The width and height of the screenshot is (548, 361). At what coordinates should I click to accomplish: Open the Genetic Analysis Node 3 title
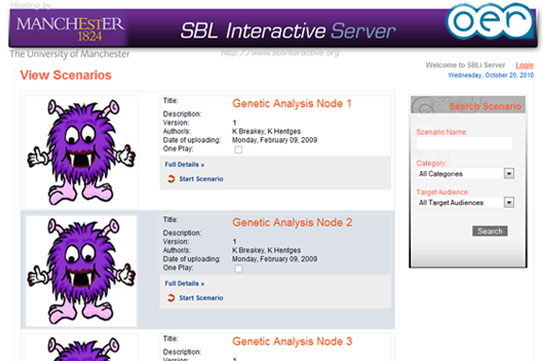(292, 341)
